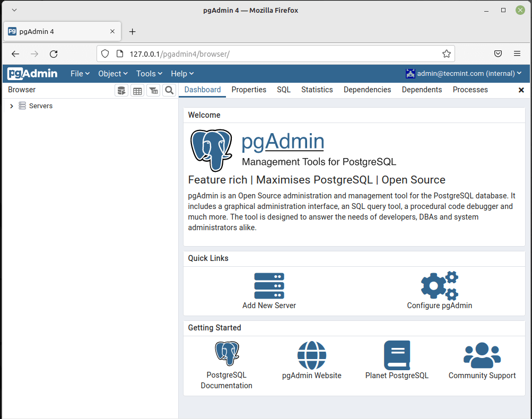Viewport: 532px width, 419px height.
Task: Switch to the Dependencies tab
Action: [367, 90]
